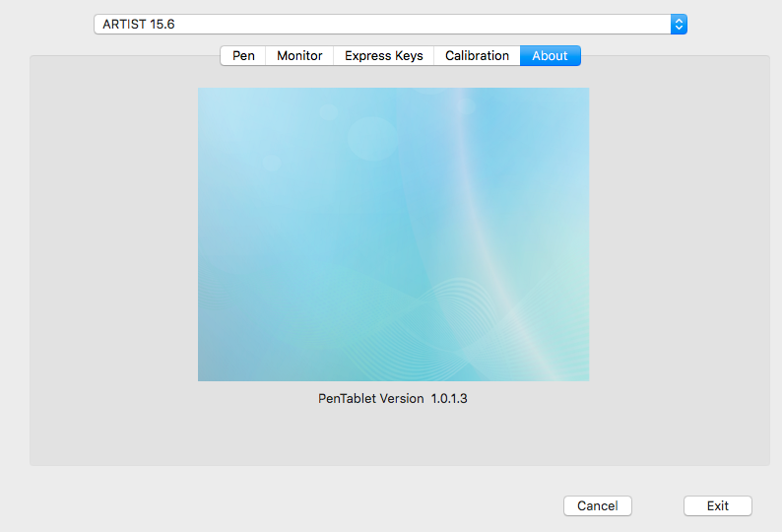Click the Exit button

click(717, 505)
